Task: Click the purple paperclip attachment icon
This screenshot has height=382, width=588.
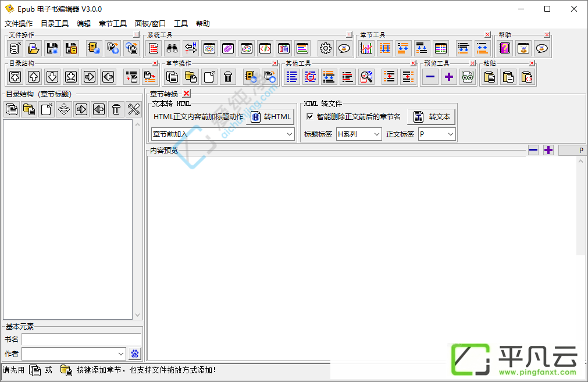Action: 228,48
